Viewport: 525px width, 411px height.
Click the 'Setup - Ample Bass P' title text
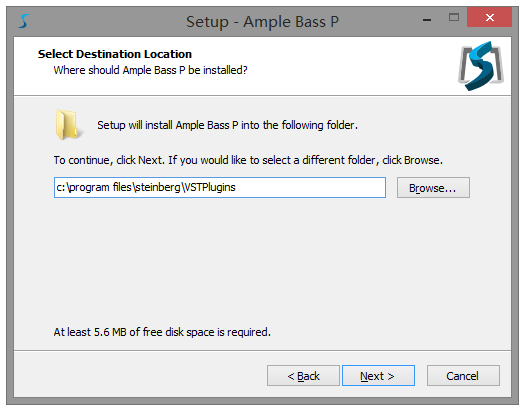(262, 22)
